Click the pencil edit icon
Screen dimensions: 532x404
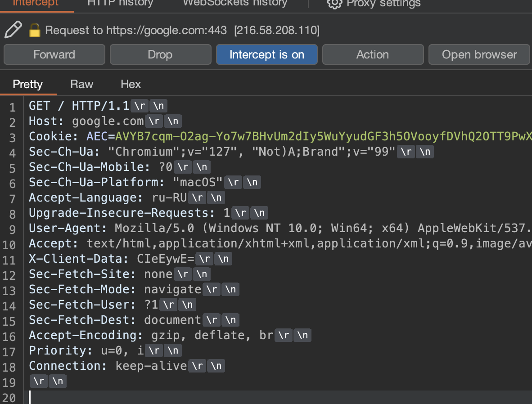(13, 30)
